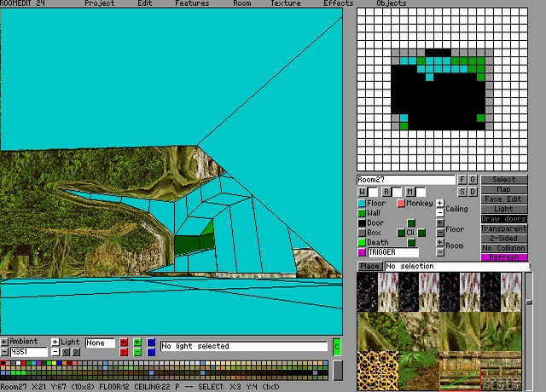Toggle the Transparent face option
The image size is (546, 392).
pos(503,228)
